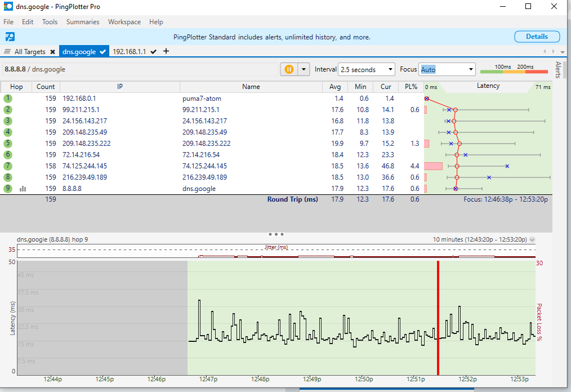Open the Workspace menu
Image resolution: width=571 pixels, height=392 pixels.
[x=124, y=22]
